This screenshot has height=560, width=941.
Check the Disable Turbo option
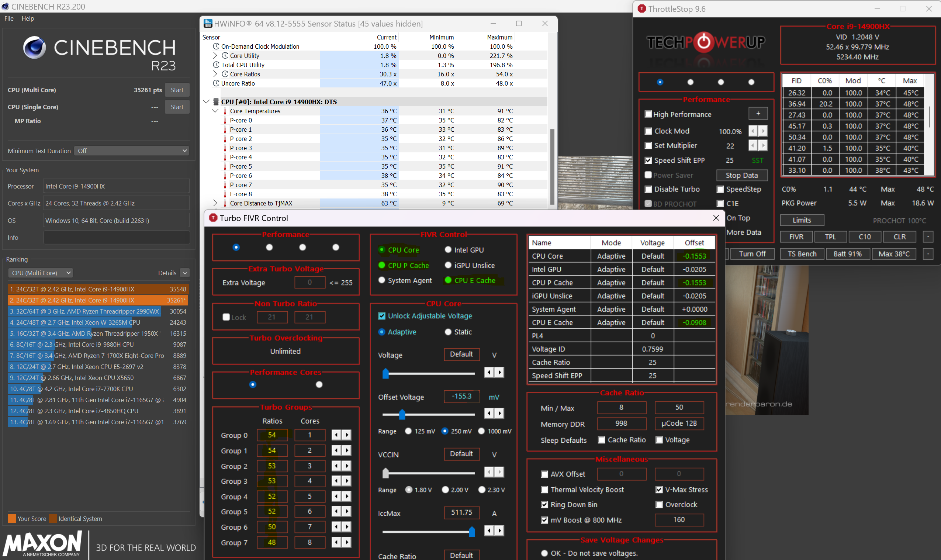[x=648, y=189]
